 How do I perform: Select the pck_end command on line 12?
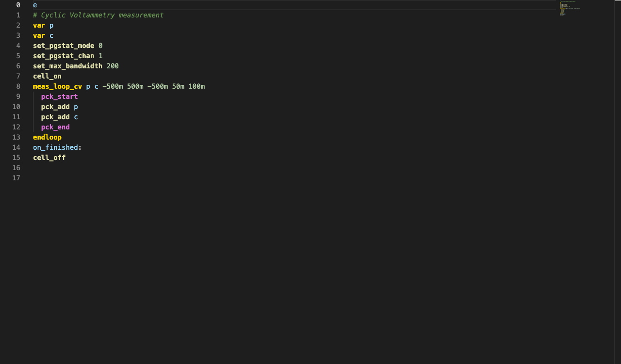[x=55, y=127]
